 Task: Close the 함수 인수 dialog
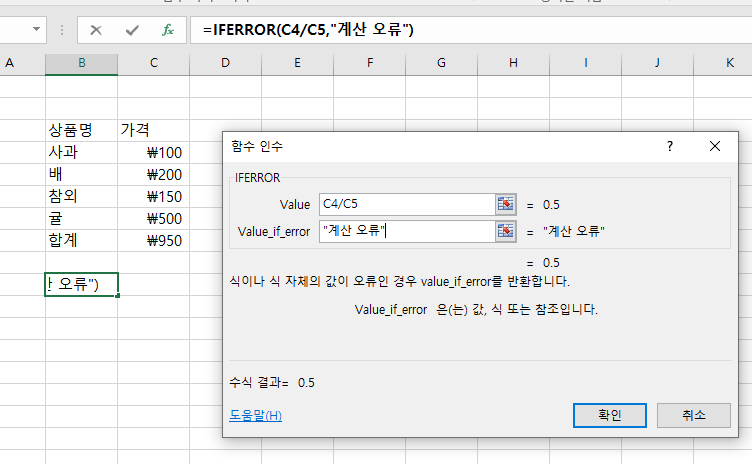pyautogui.click(x=715, y=146)
